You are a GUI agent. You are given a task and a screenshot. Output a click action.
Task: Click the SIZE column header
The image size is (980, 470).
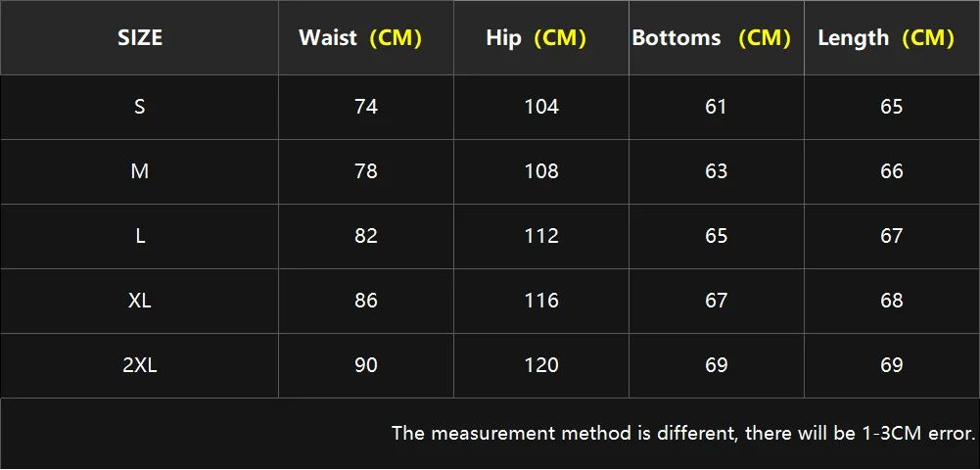(x=140, y=38)
